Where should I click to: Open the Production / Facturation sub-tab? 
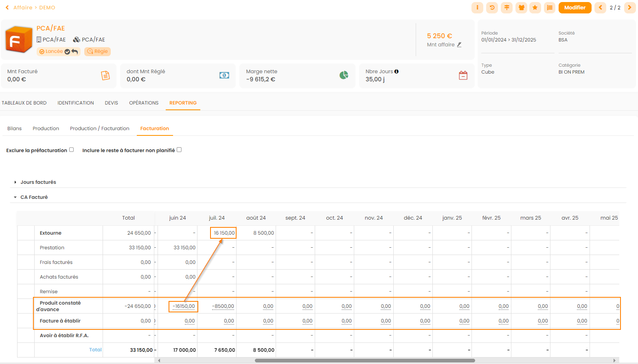[99, 129]
